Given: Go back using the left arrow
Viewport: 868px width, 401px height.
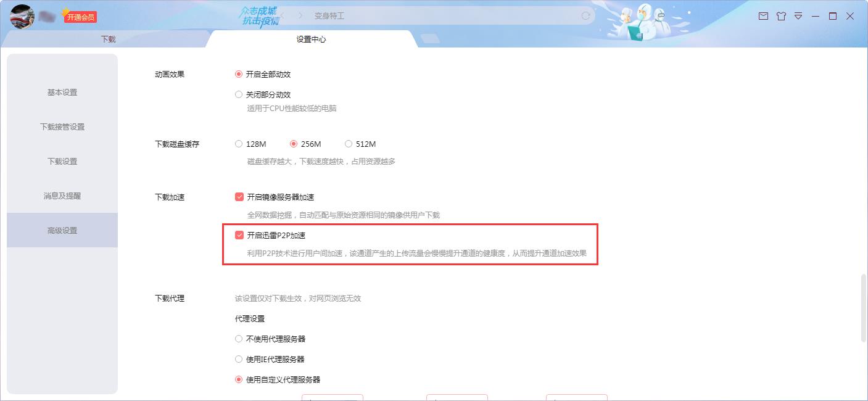Looking at the screenshot, I should [x=282, y=15].
